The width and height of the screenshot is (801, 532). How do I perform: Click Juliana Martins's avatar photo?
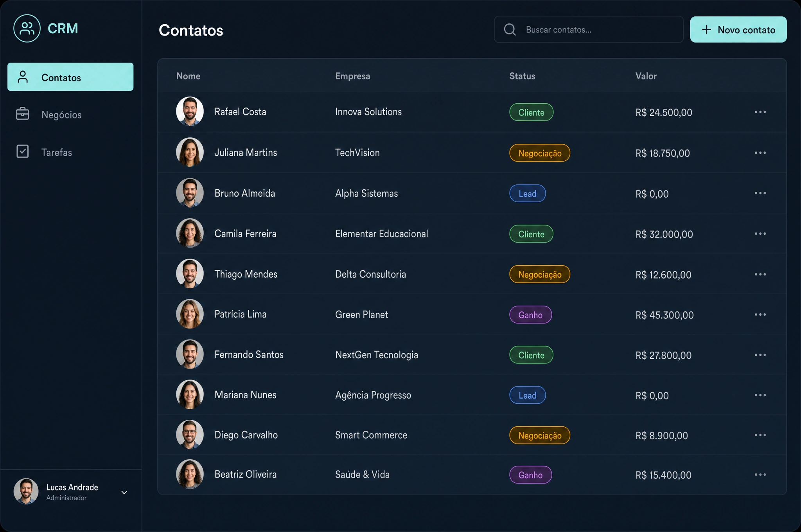[x=190, y=152]
